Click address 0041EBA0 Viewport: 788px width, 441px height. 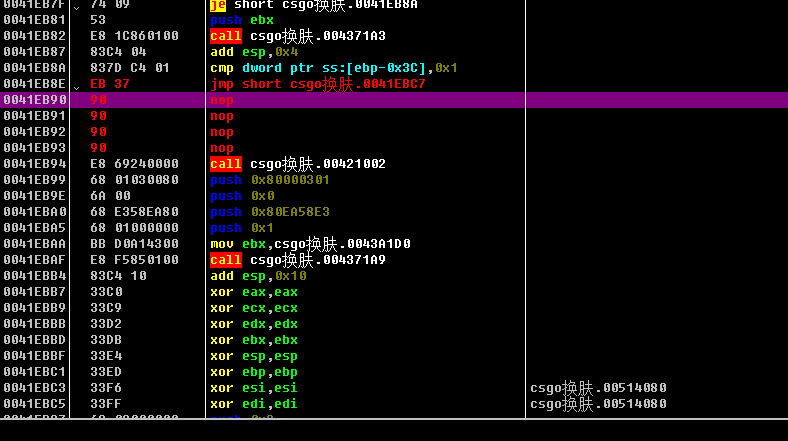click(x=34, y=212)
